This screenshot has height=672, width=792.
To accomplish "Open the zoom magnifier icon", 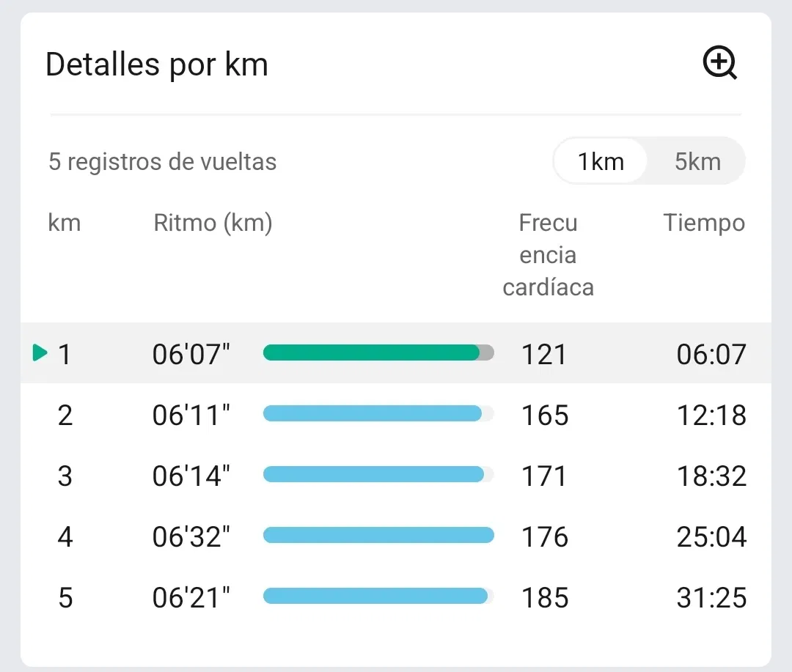I will 720,63.
